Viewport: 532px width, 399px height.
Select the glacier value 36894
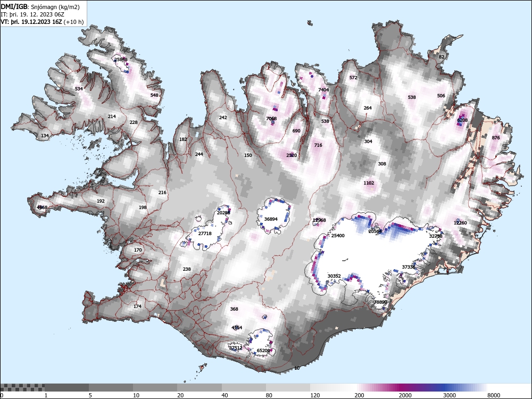pyautogui.click(x=271, y=219)
